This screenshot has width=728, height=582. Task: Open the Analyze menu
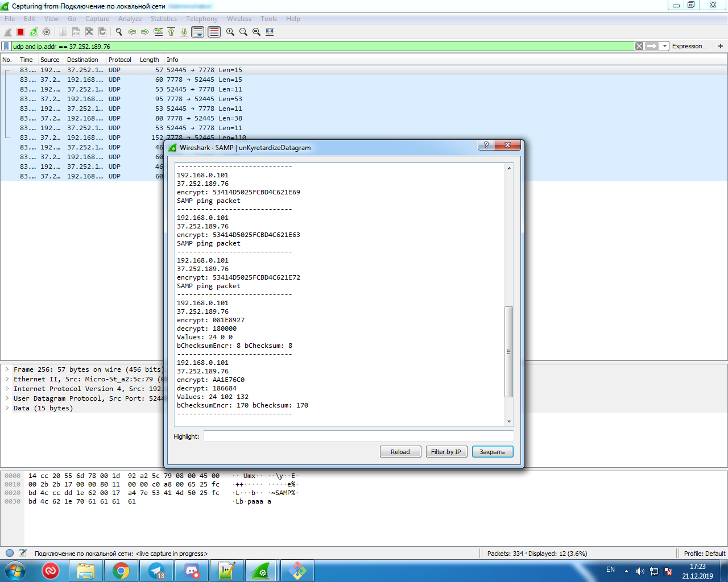pyautogui.click(x=130, y=19)
